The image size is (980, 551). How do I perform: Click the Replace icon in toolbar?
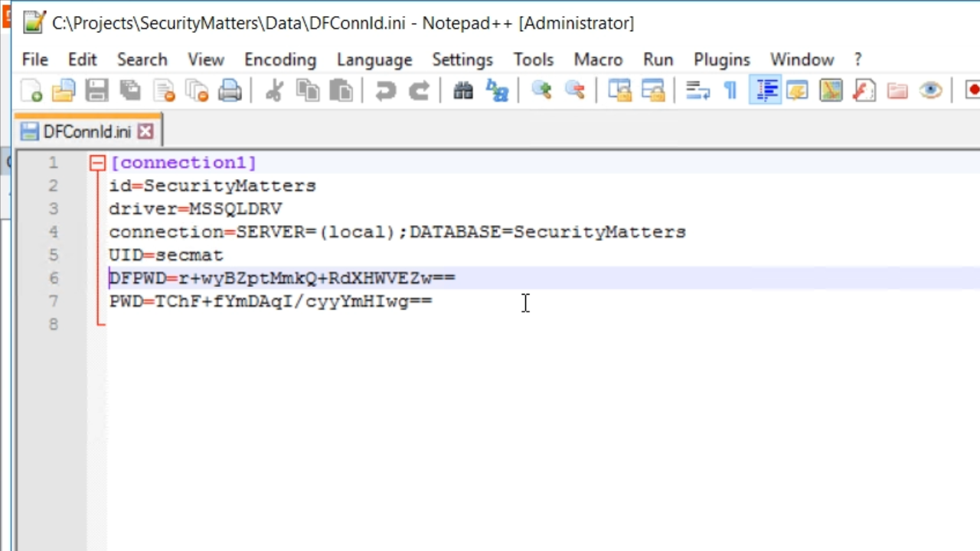498,91
